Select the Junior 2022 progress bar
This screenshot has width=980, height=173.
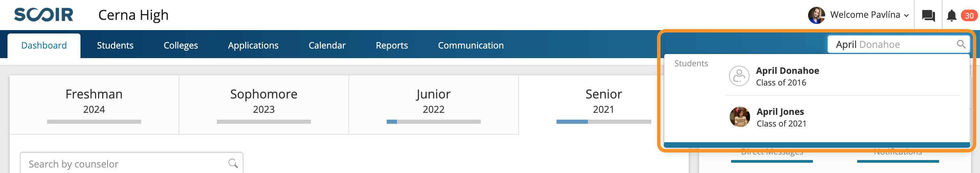(433, 122)
